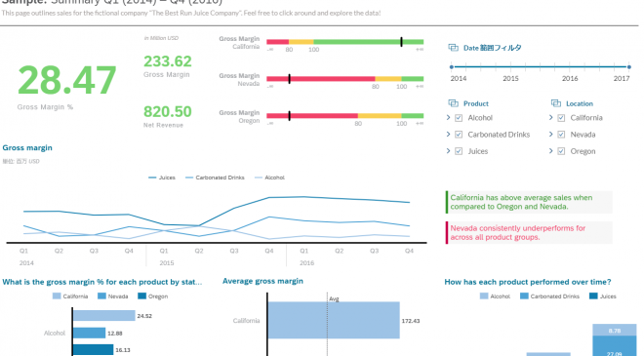Click the Date range filter label

coord(493,48)
